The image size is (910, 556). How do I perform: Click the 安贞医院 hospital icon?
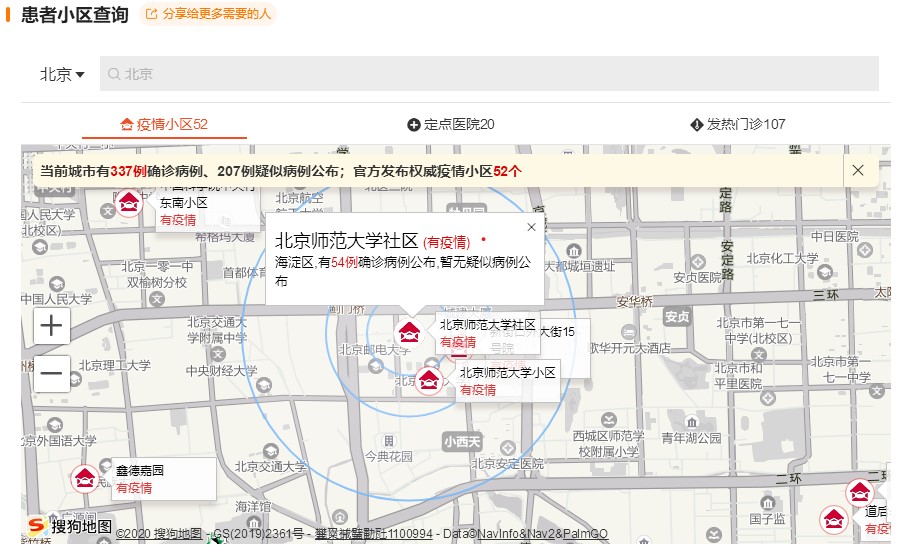pyautogui.click(x=698, y=262)
